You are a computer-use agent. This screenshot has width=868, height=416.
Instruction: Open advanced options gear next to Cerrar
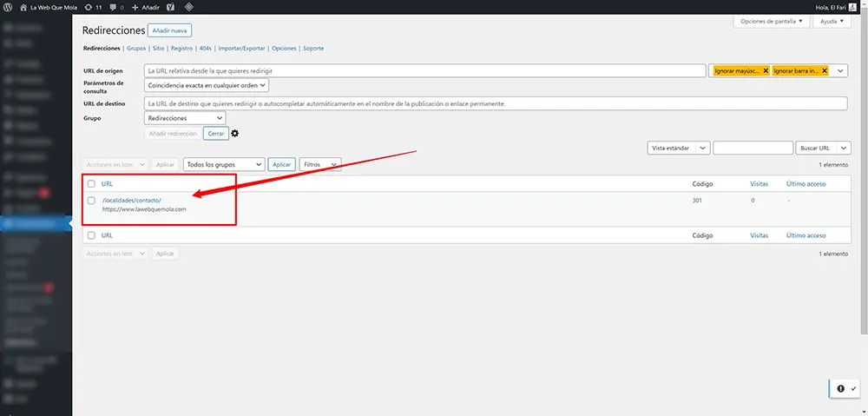pyautogui.click(x=234, y=134)
